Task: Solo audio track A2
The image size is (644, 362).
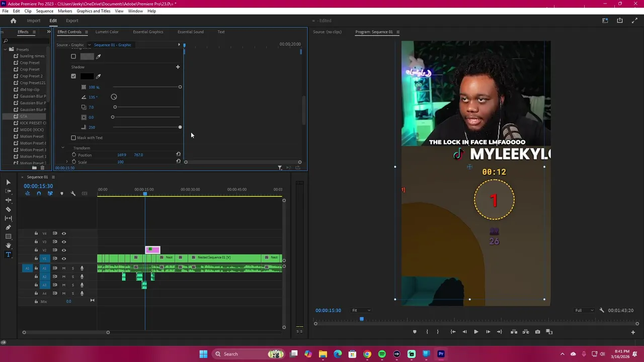Action: pyautogui.click(x=72, y=277)
